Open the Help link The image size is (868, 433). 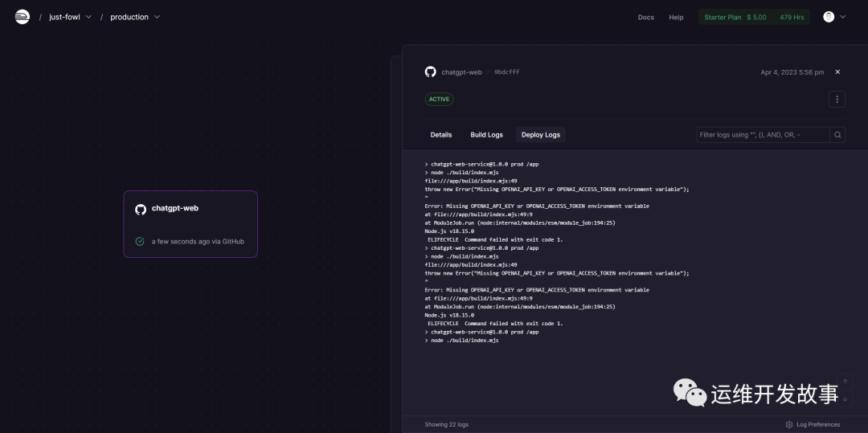(676, 17)
